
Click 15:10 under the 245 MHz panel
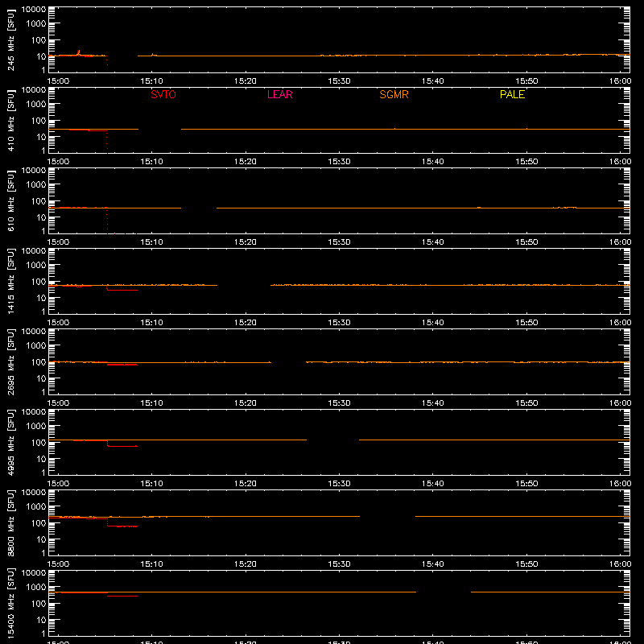[152, 81]
